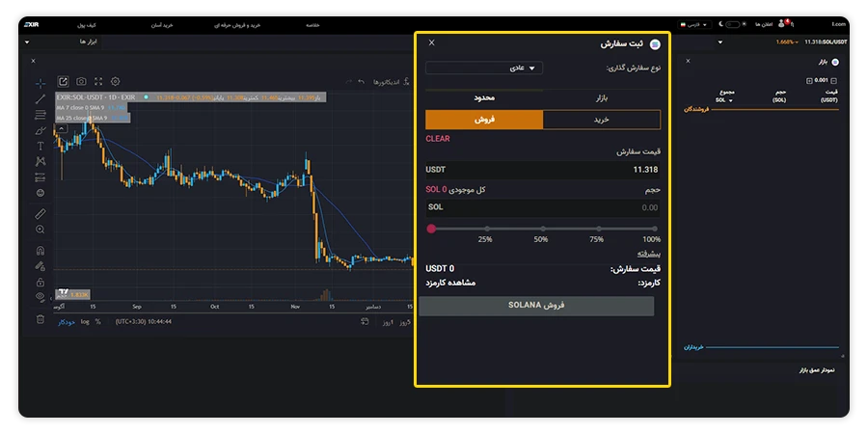The width and height of the screenshot is (868, 434).
Task: Click the undo arrow on the chart toolbar
Action: coord(361,82)
